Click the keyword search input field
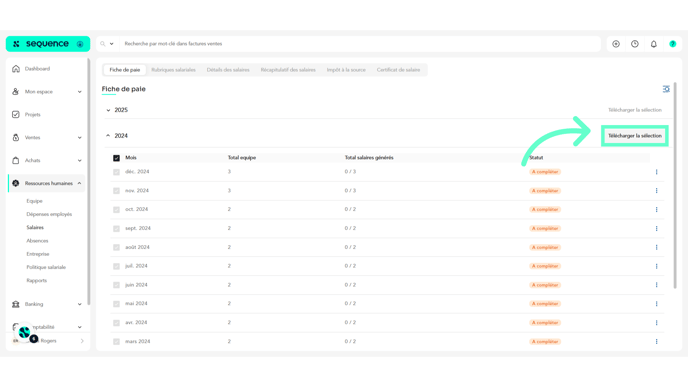 (x=360, y=44)
